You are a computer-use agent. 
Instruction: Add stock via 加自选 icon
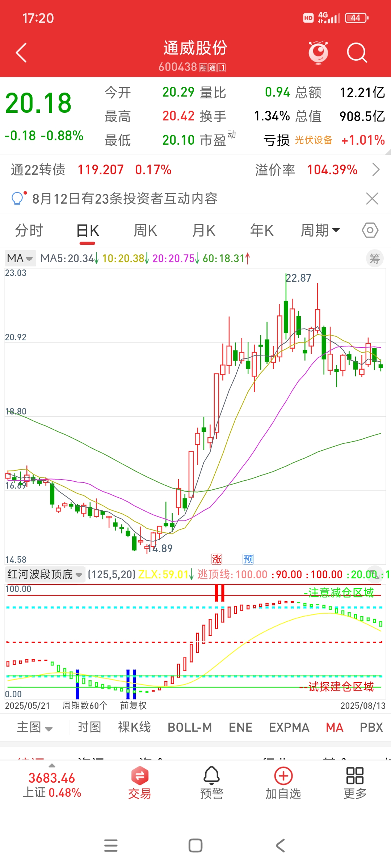point(283,783)
